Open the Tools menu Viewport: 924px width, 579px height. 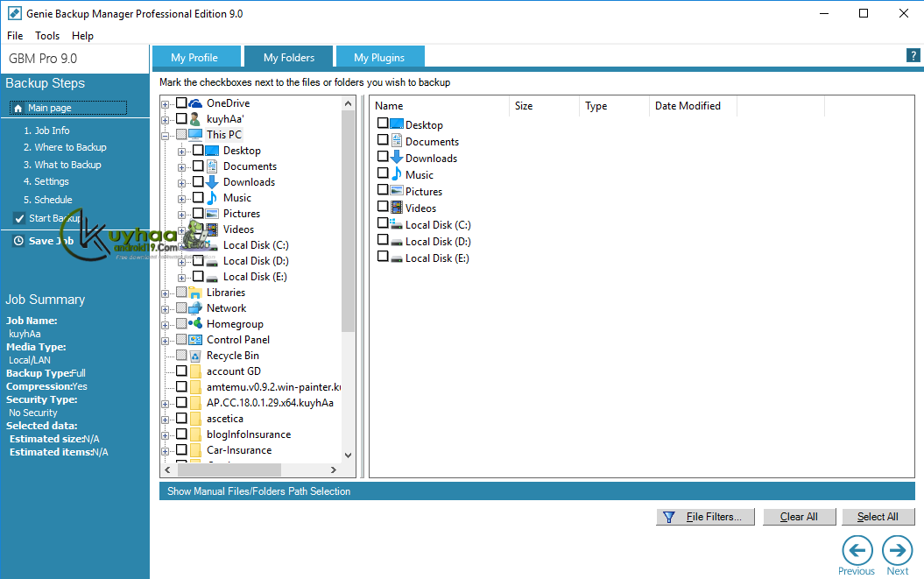47,36
